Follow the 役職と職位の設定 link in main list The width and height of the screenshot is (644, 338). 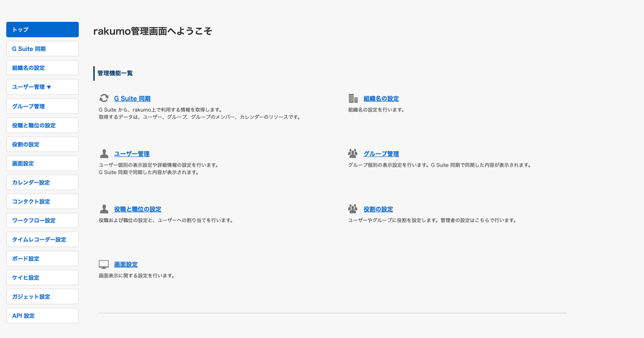click(138, 209)
